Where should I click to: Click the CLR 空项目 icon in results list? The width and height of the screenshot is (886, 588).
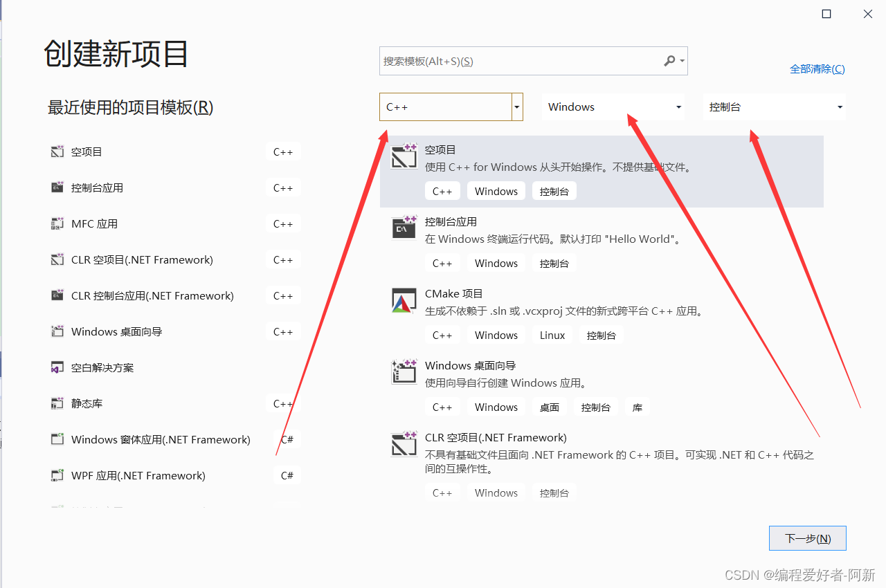click(x=404, y=444)
